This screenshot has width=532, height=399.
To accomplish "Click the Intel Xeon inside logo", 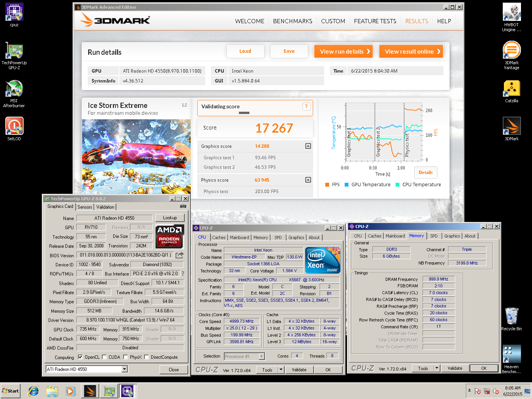I will (323, 260).
